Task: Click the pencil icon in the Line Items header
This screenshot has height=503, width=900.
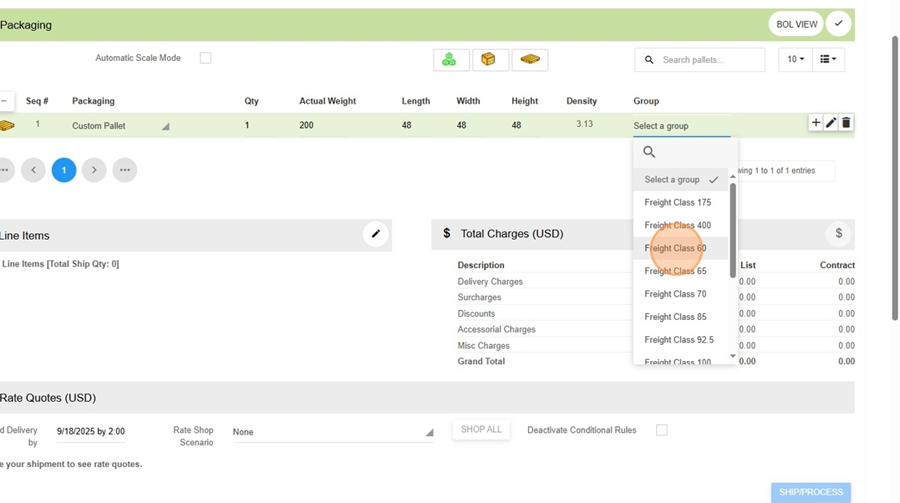Action: pos(375,234)
